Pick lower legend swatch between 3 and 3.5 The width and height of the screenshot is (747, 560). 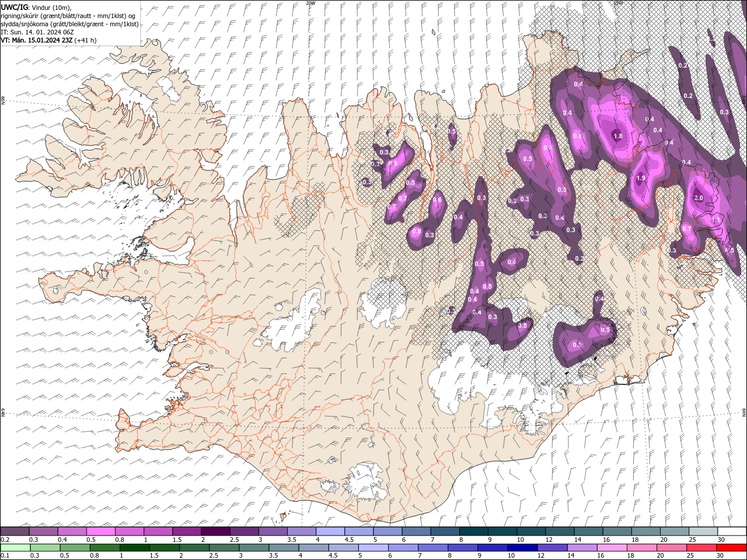pos(254,548)
